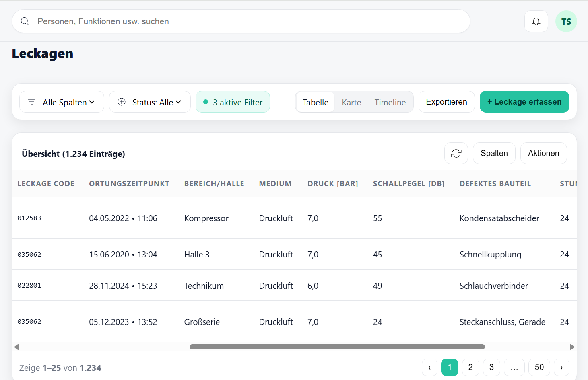588x380 pixels.
Task: Switch to the Timeline view
Action: tap(390, 102)
